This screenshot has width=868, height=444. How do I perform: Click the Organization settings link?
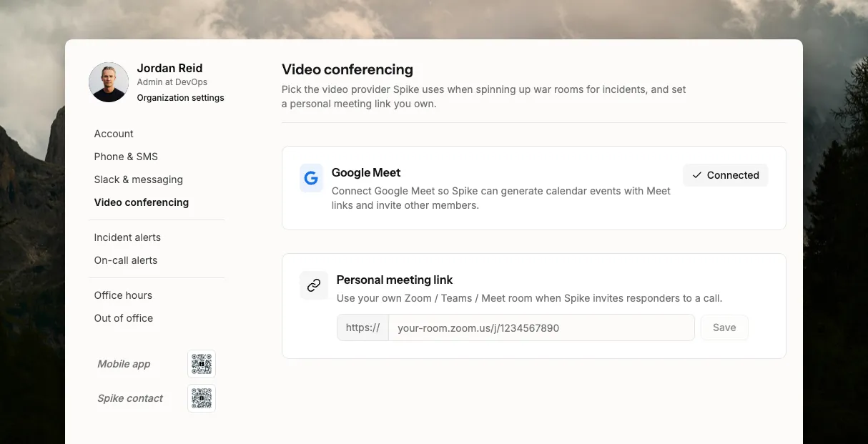tap(180, 98)
